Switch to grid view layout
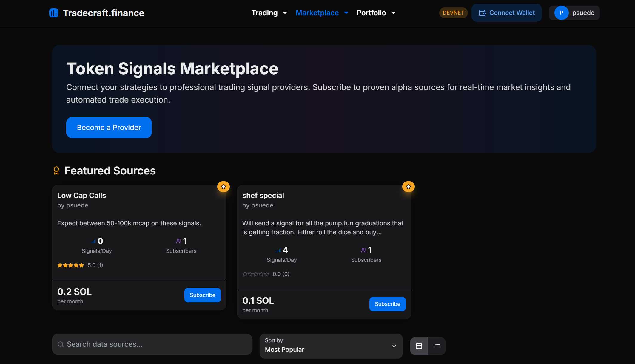Image resolution: width=635 pixels, height=364 pixels. pyautogui.click(x=419, y=346)
